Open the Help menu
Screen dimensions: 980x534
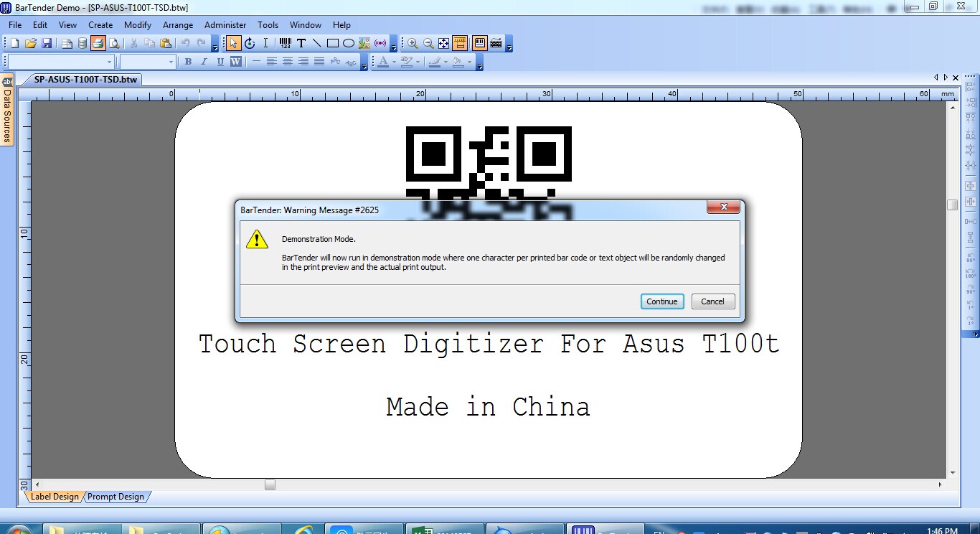pyautogui.click(x=342, y=25)
